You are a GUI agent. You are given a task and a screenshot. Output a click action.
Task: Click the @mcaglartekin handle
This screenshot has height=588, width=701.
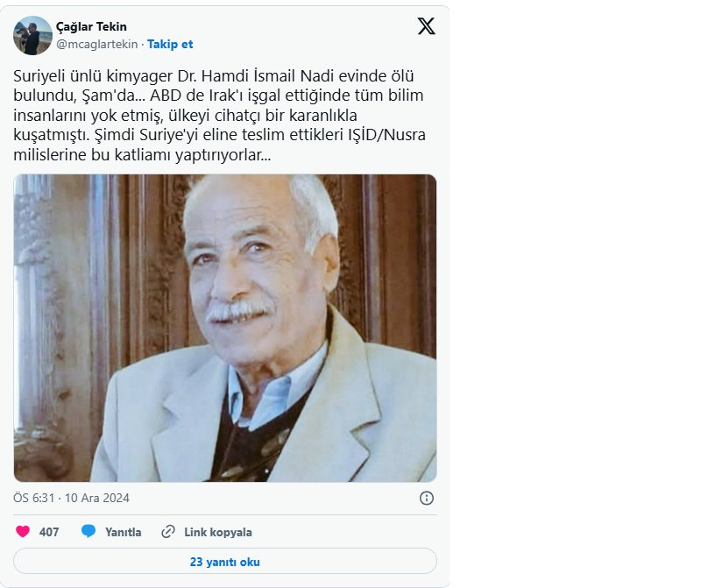coord(98,44)
